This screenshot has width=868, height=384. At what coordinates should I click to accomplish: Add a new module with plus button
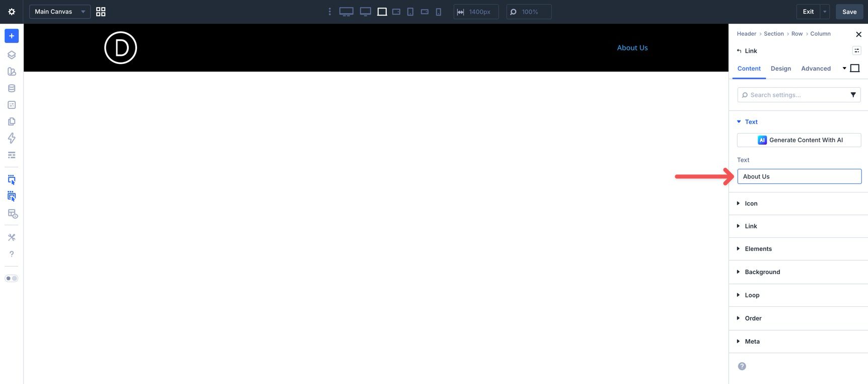[x=12, y=36]
